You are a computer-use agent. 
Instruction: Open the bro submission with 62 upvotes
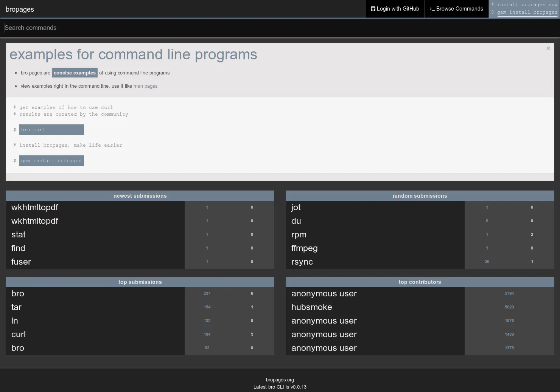[18, 348]
